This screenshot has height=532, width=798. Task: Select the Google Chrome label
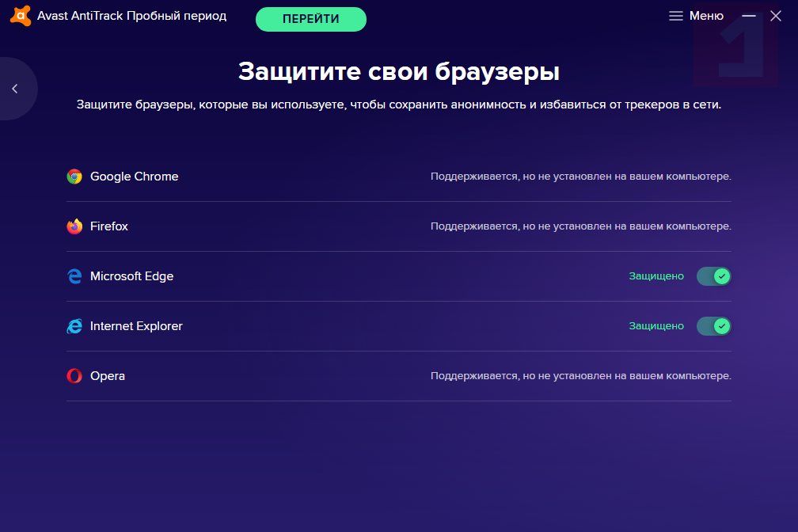coord(135,176)
